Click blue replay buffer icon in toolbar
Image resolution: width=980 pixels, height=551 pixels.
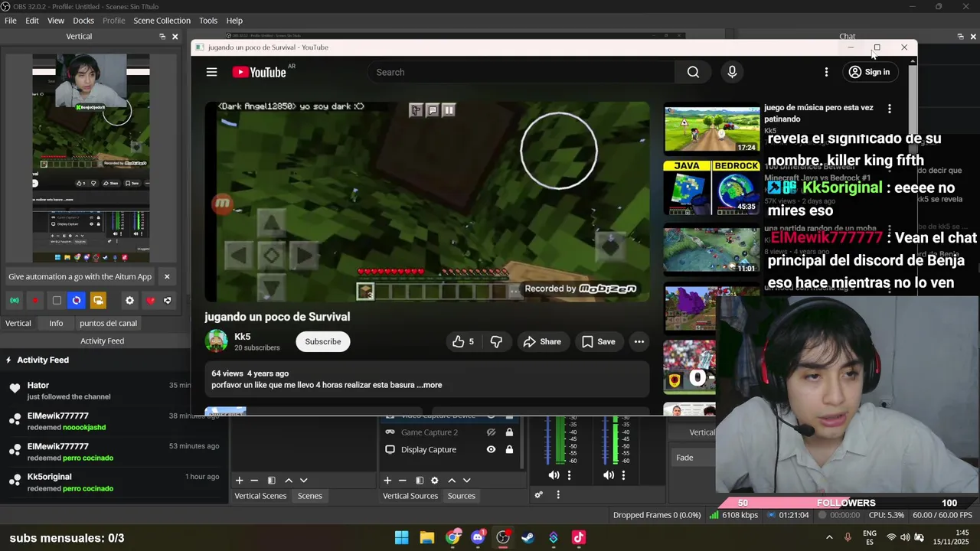[x=77, y=301]
